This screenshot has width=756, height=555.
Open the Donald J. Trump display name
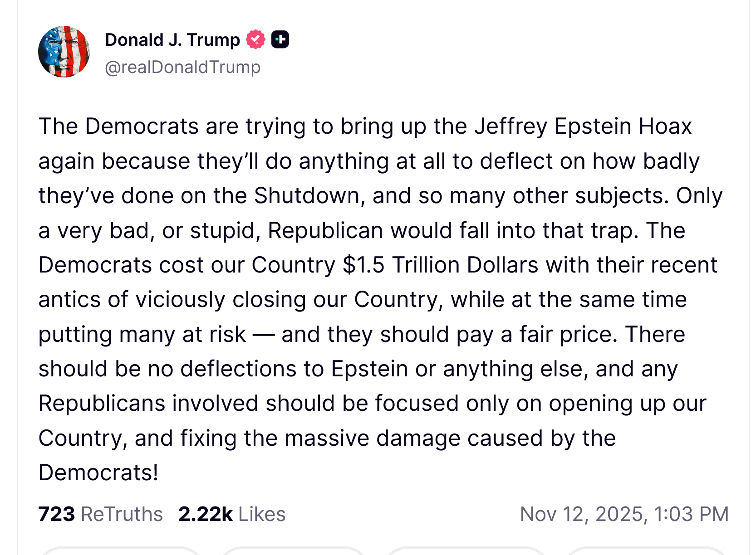(x=172, y=40)
